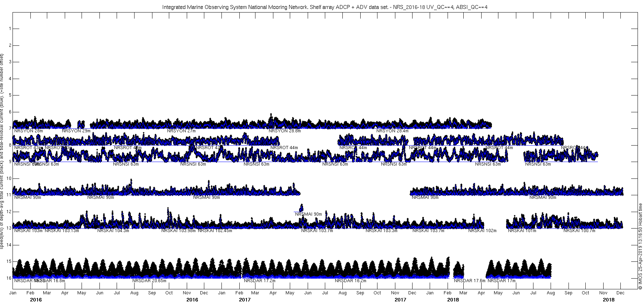Viewport: 644px width, 304px height.
Task: Pick the 'NRSDAR 17.6m' label
Action: (x=470, y=281)
